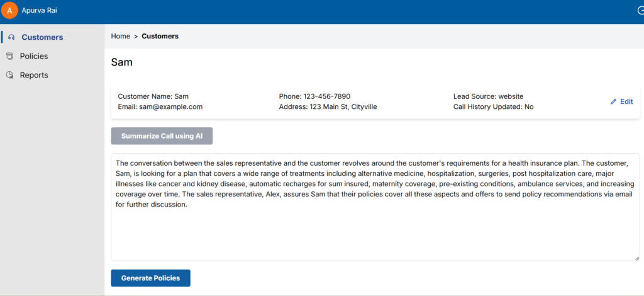Click the text area resize handle
The height and width of the screenshot is (296, 644).
636,258
